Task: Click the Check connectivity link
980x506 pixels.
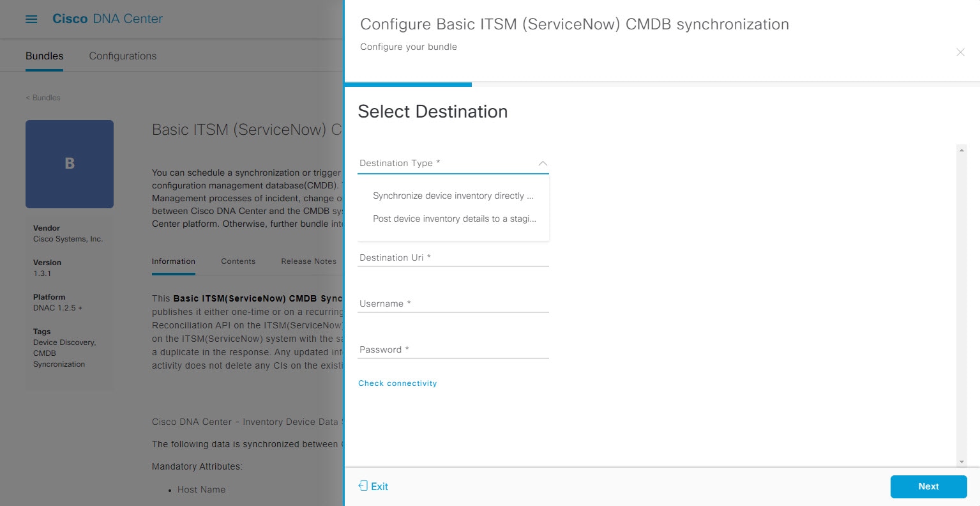Action: coord(398,383)
